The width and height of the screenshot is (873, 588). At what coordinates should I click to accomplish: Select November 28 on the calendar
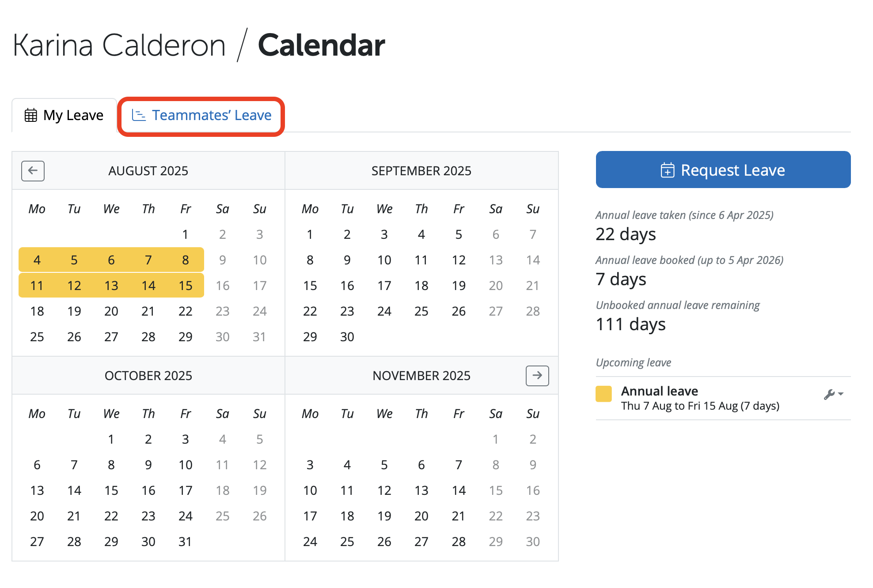click(459, 542)
